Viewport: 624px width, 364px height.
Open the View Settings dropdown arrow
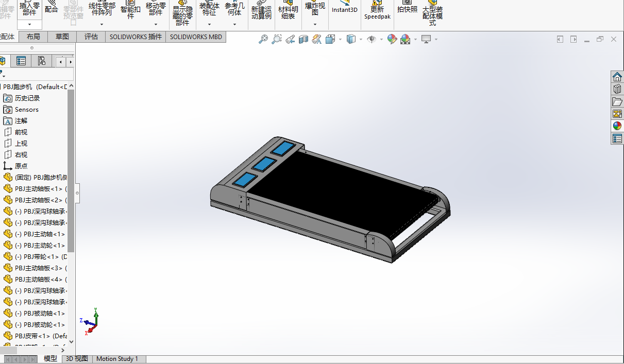click(x=436, y=40)
